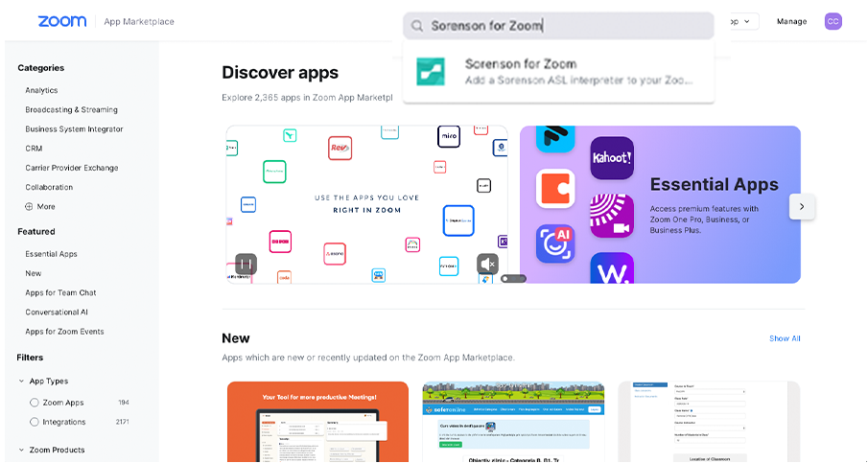Select the Zoom Apps radio filter
The height and width of the screenshot is (463, 868).
35,403
